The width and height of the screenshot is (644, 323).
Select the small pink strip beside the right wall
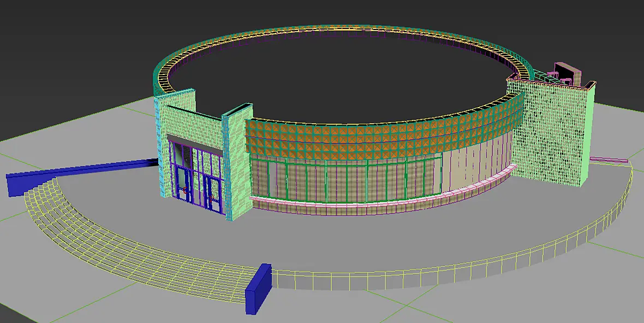(609, 160)
